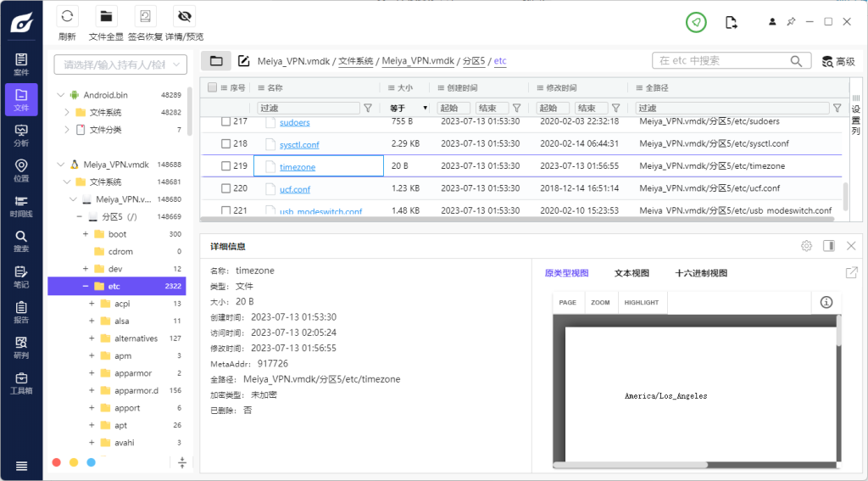Switch to 文本视图 text view tab

tap(632, 273)
